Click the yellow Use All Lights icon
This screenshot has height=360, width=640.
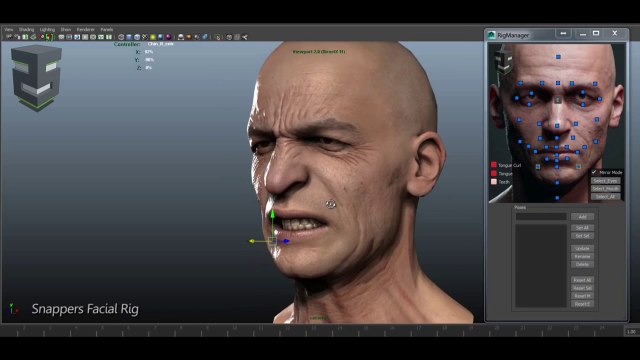point(153,37)
